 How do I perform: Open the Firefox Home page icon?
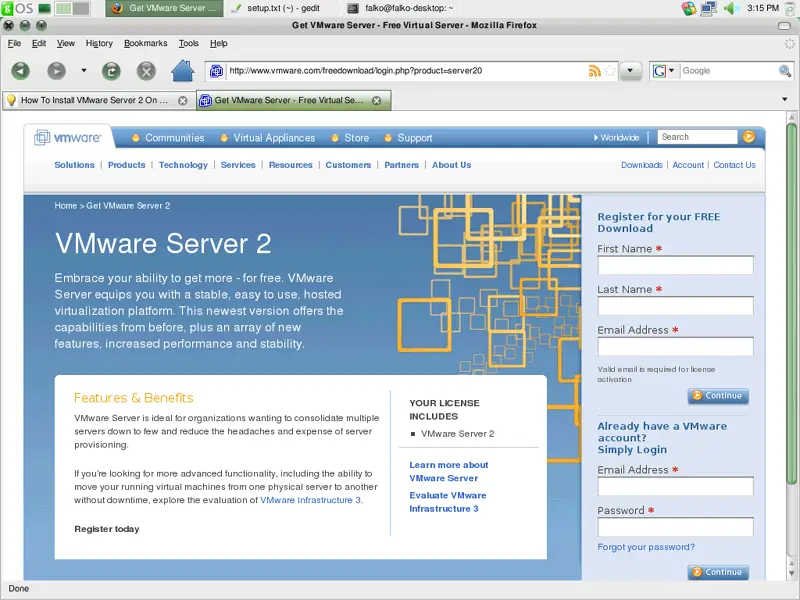click(x=183, y=70)
